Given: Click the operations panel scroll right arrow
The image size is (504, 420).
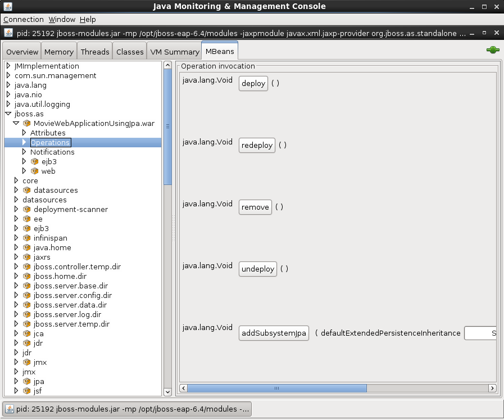Looking at the screenshot, I should 492,388.
